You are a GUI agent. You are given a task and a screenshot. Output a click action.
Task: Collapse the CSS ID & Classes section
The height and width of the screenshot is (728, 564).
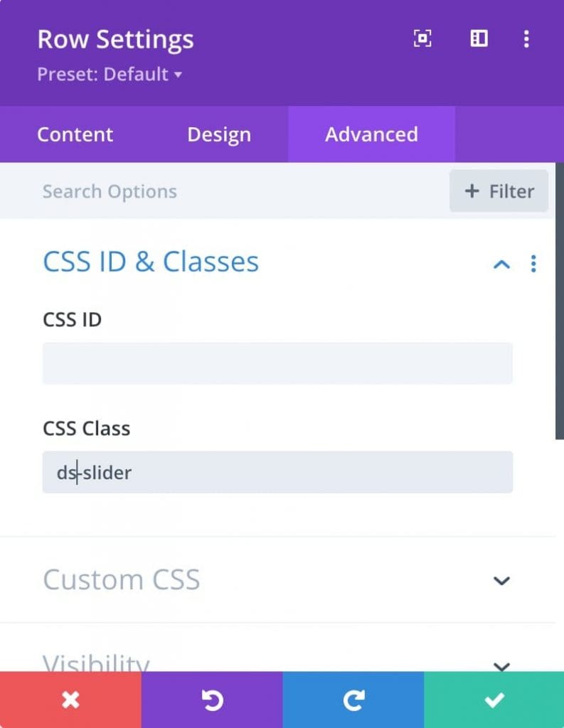pyautogui.click(x=501, y=264)
